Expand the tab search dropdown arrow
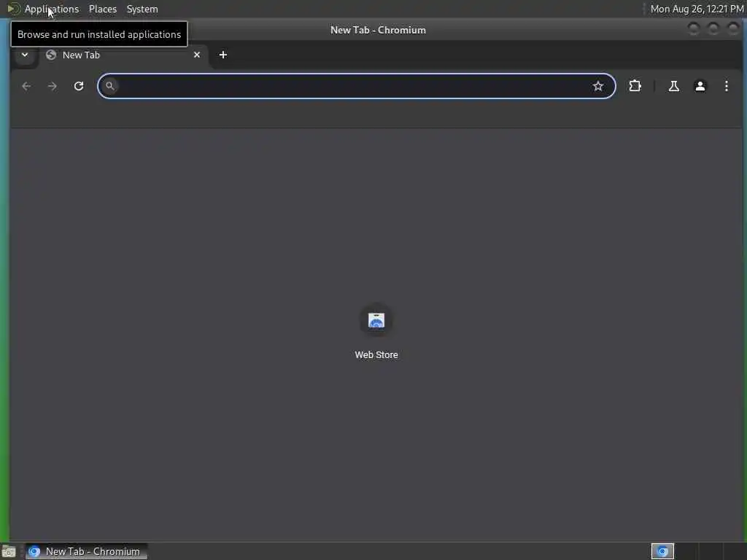 (25, 55)
